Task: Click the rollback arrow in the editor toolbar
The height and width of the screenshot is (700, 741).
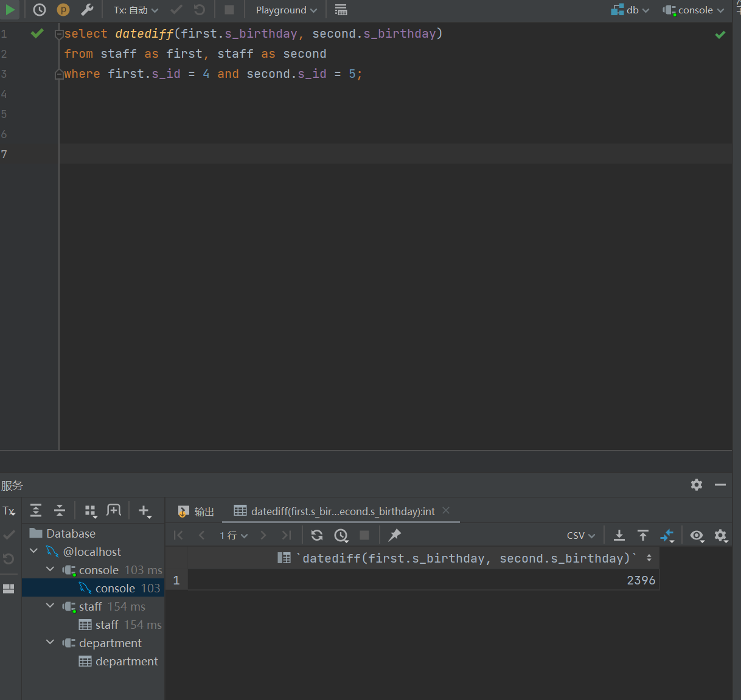Action: coord(200,10)
